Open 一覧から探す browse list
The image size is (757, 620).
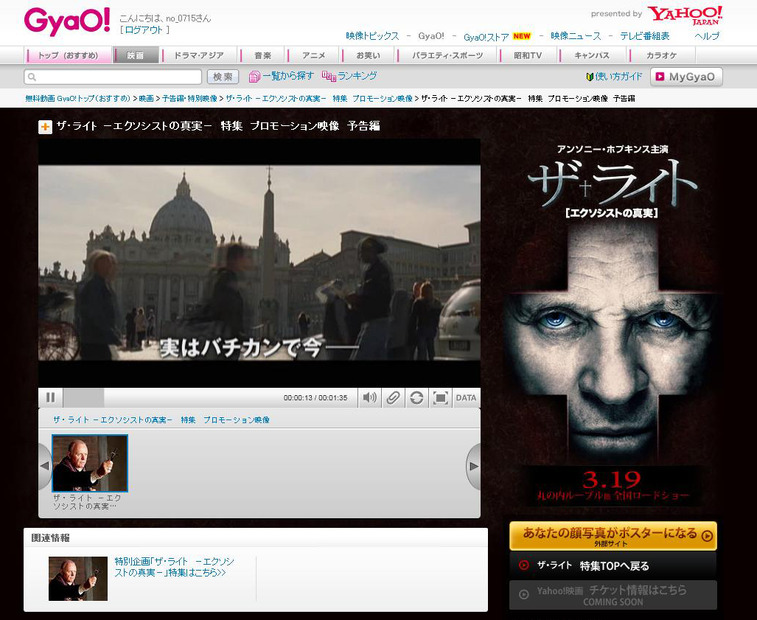281,76
